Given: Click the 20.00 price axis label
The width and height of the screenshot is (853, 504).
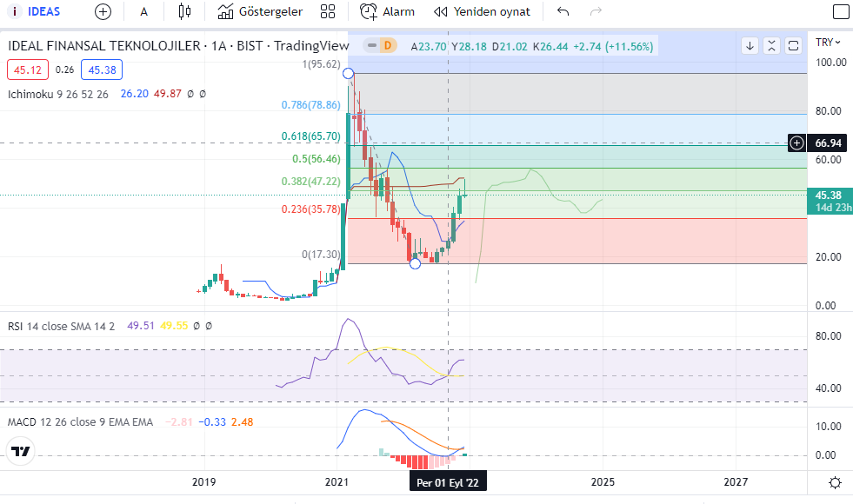Looking at the screenshot, I should 829,257.
